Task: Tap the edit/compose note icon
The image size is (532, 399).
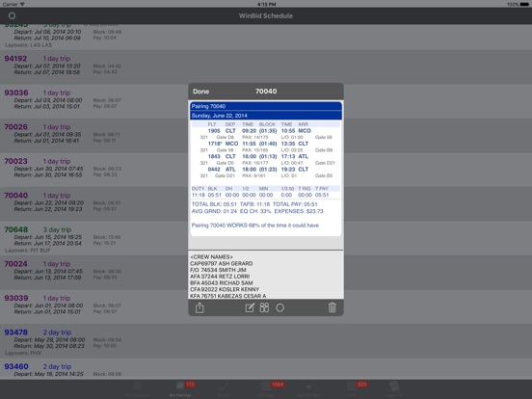Action: click(x=250, y=307)
